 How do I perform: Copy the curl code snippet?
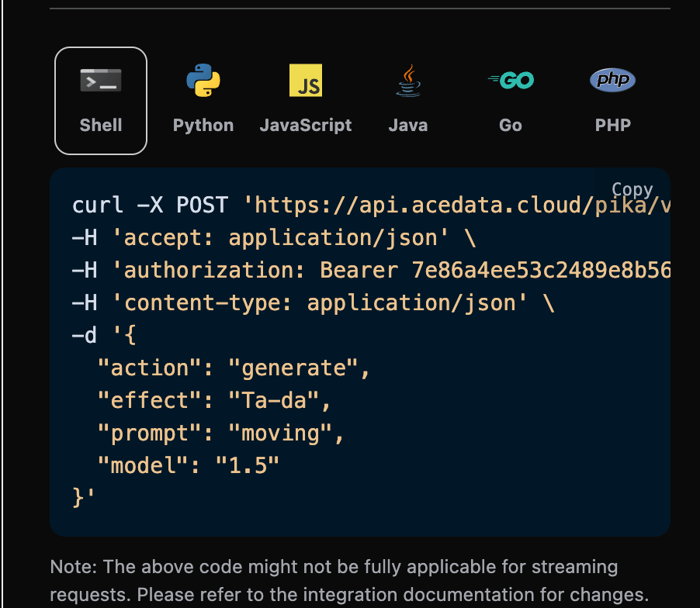pyautogui.click(x=632, y=189)
